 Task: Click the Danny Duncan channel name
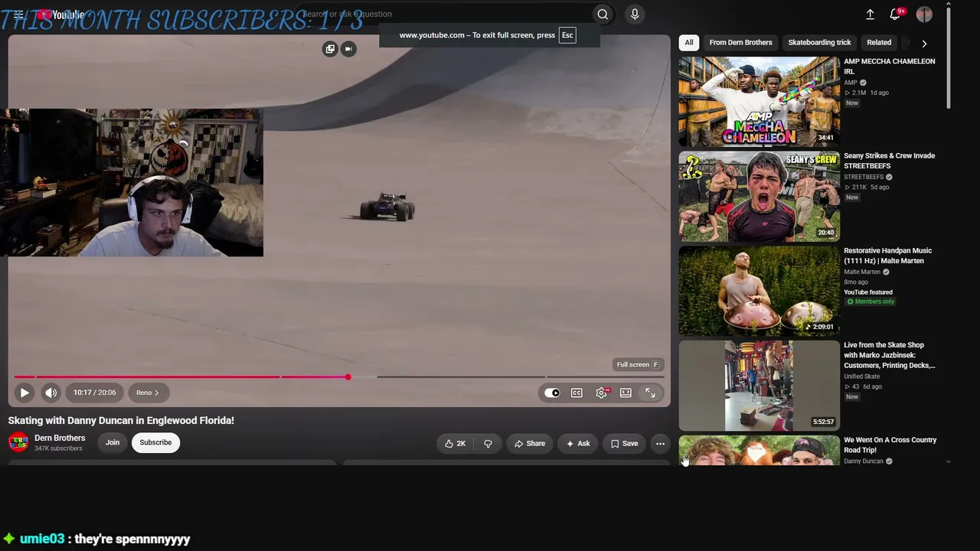[863, 461]
